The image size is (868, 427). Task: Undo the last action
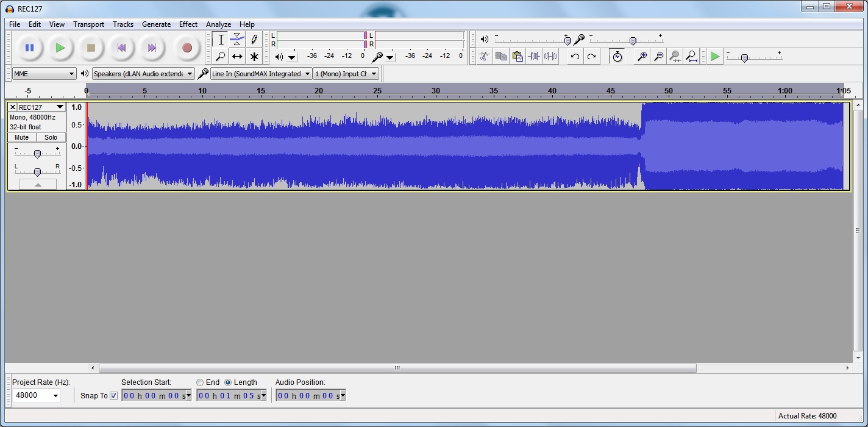(x=575, y=56)
